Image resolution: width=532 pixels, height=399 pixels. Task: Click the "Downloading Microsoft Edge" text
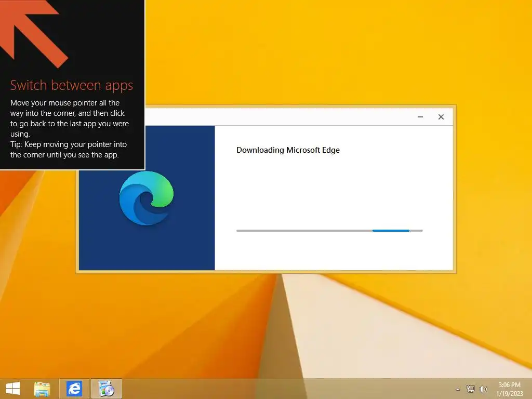pyautogui.click(x=288, y=150)
